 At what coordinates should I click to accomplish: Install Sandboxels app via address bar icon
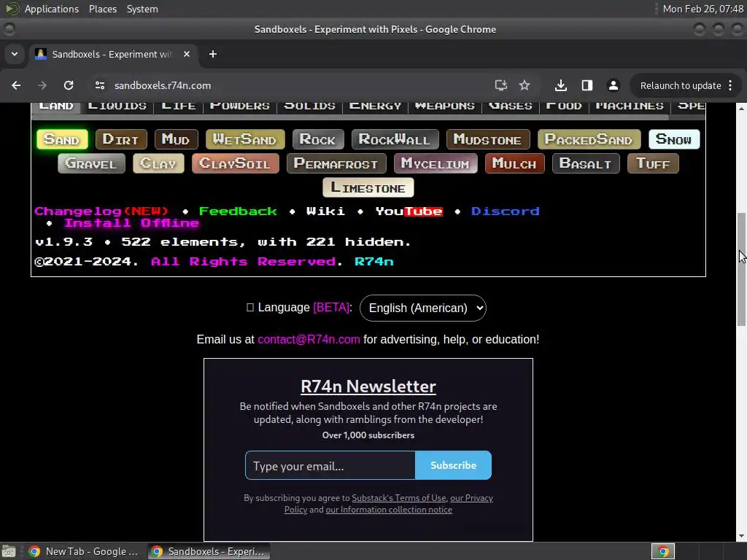pyautogui.click(x=500, y=85)
